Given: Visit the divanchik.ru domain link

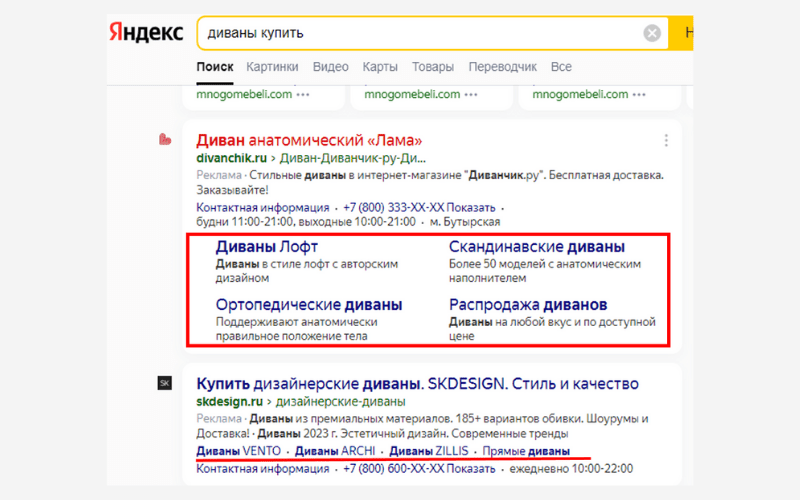Looking at the screenshot, I should (x=232, y=158).
